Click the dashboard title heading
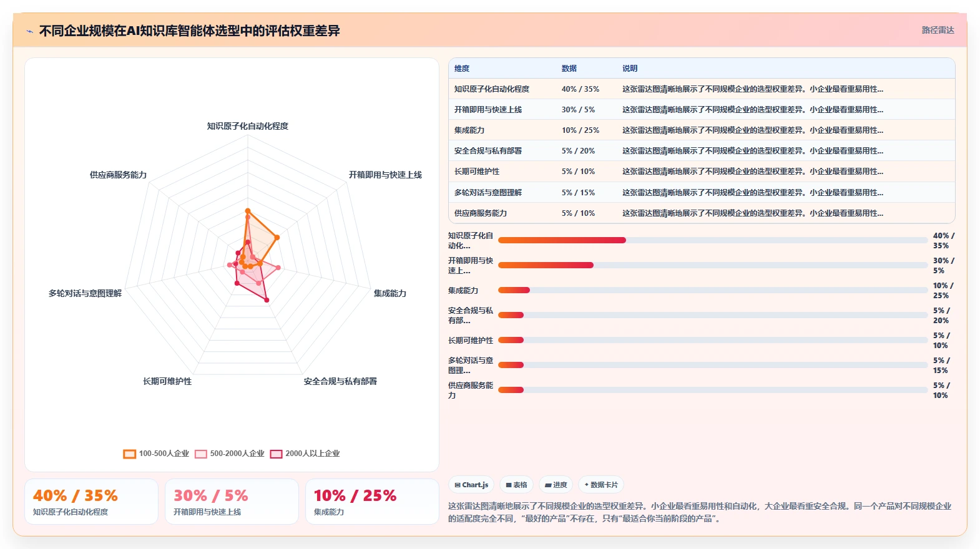 click(x=190, y=31)
